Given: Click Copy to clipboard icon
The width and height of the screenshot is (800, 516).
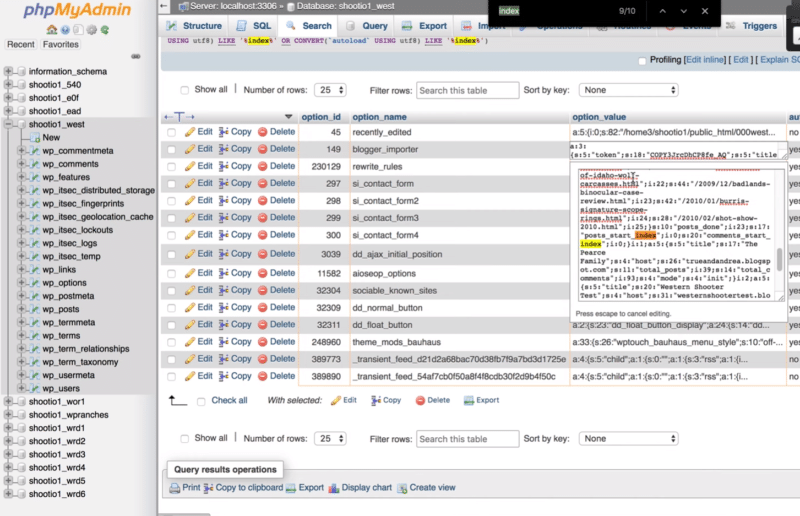Looking at the screenshot, I should [x=208, y=488].
